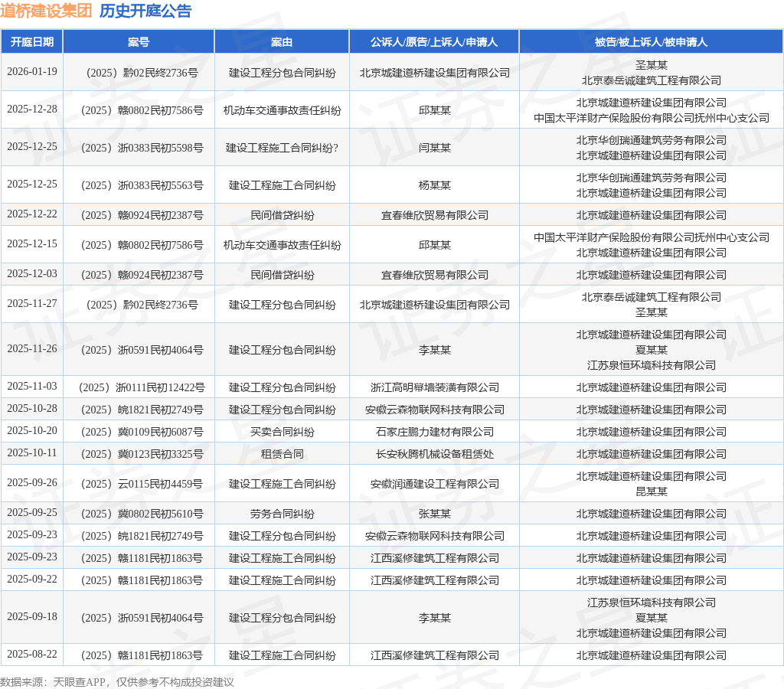Select case number 冀0109民初6087号
The width and height of the screenshot is (784, 689).
click(x=142, y=432)
